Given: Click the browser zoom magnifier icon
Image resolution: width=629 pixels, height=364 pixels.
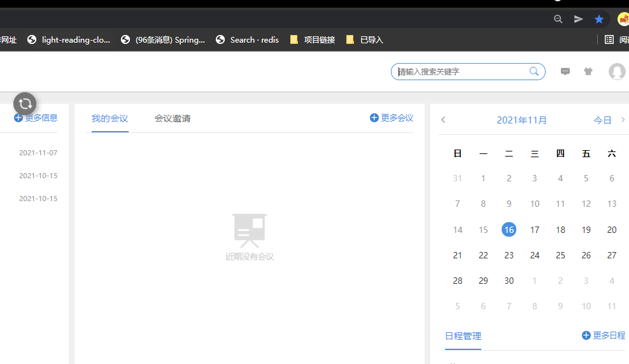Looking at the screenshot, I should point(558,19).
